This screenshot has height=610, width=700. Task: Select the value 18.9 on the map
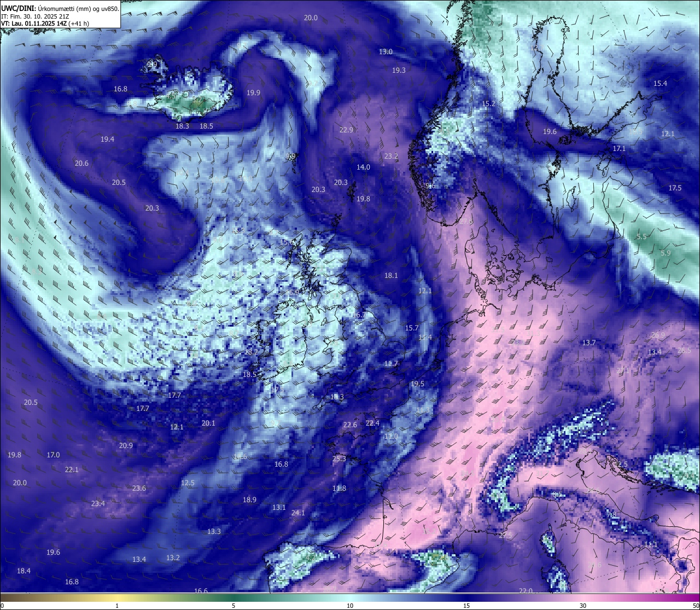pyautogui.click(x=249, y=499)
